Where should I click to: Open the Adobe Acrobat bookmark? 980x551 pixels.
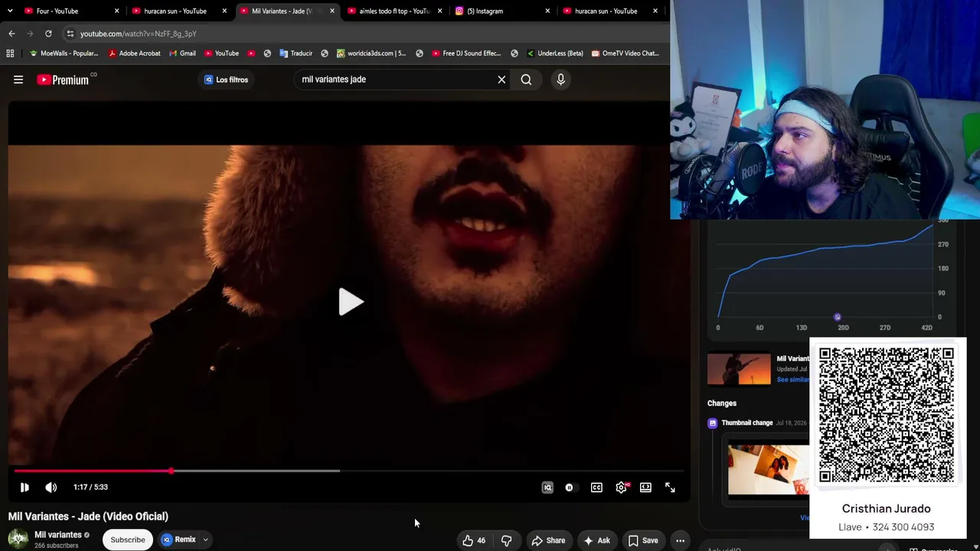coord(134,54)
